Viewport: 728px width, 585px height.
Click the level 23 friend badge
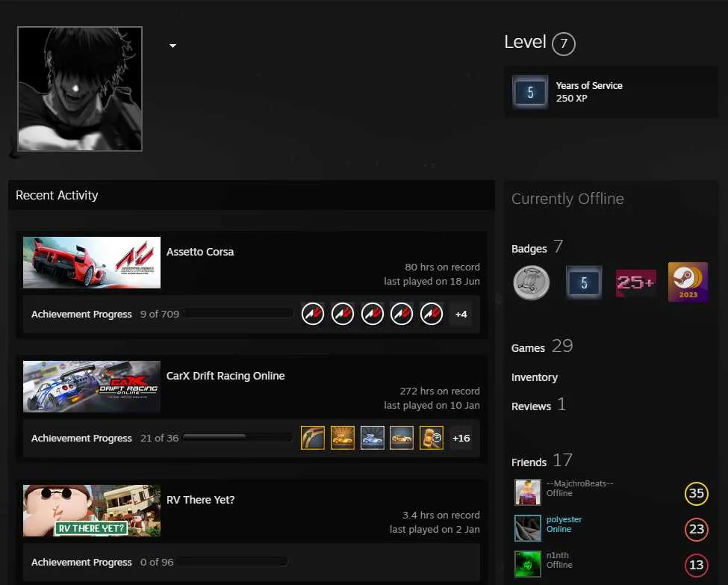[697, 529]
